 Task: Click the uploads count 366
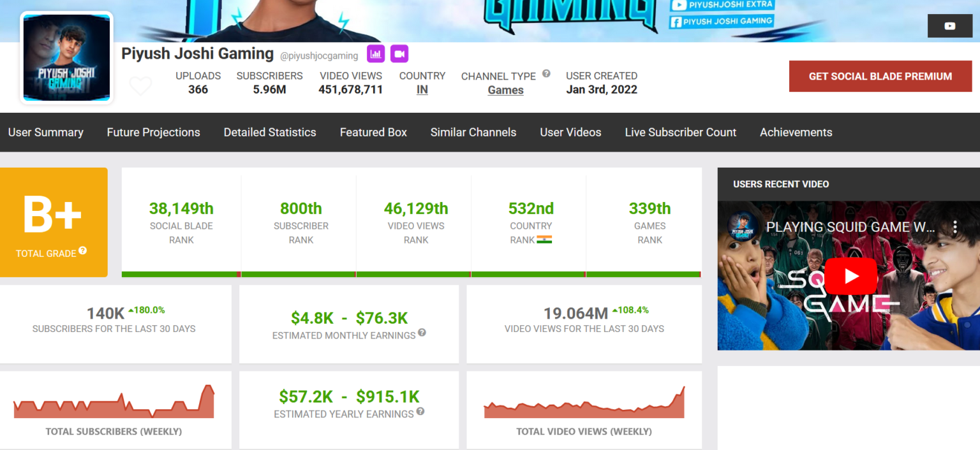[198, 90]
